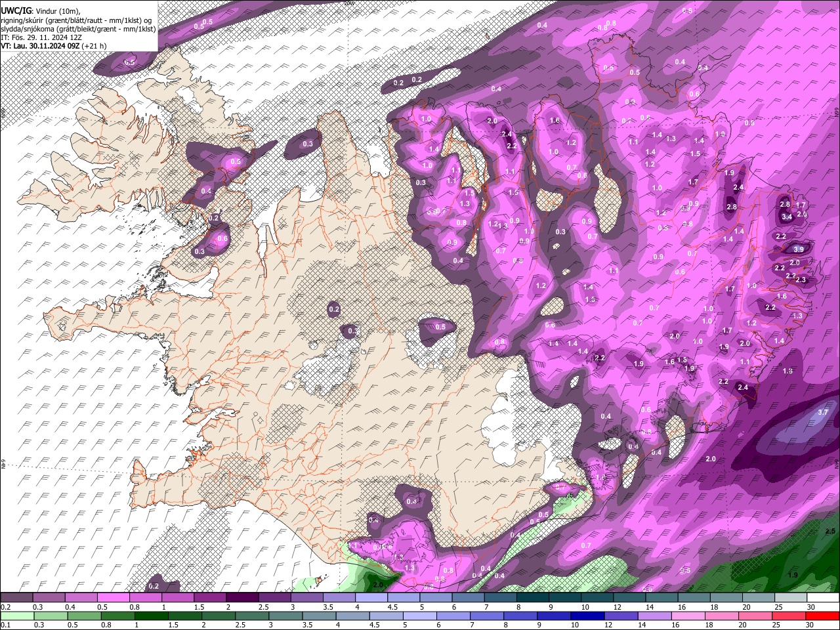Pick the 12 swatch in the lower legend row
The width and height of the screenshot is (840, 630).
tap(621, 616)
